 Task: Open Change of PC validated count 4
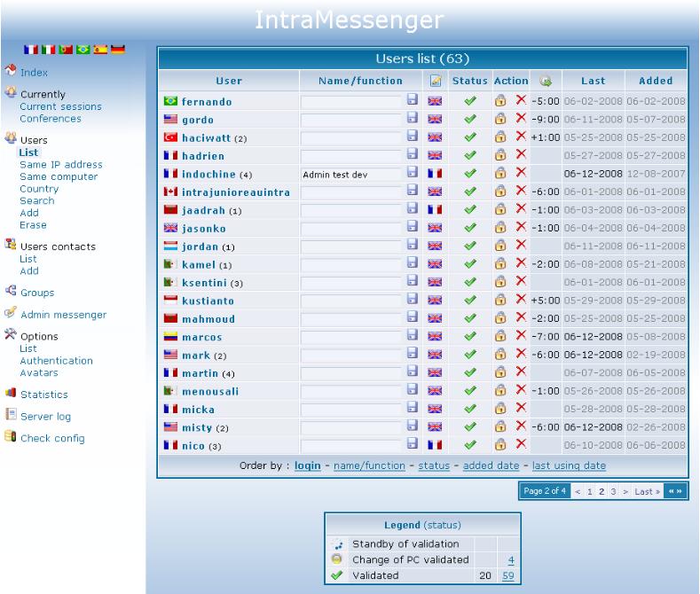[511, 560]
